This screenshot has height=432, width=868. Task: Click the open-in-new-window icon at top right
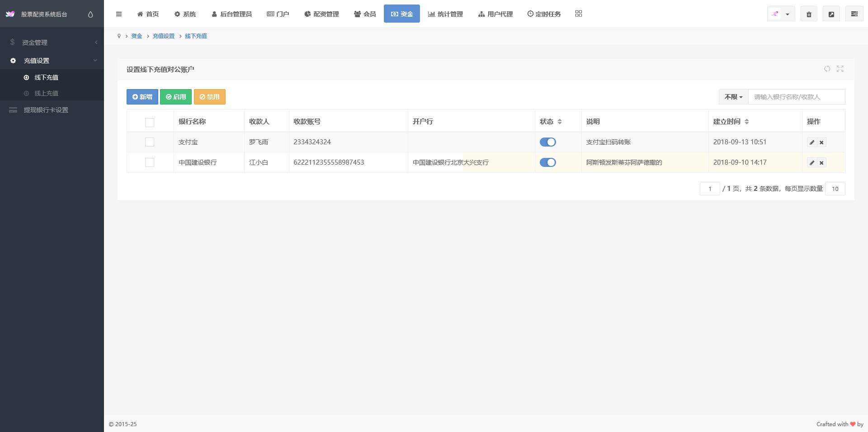tap(831, 14)
